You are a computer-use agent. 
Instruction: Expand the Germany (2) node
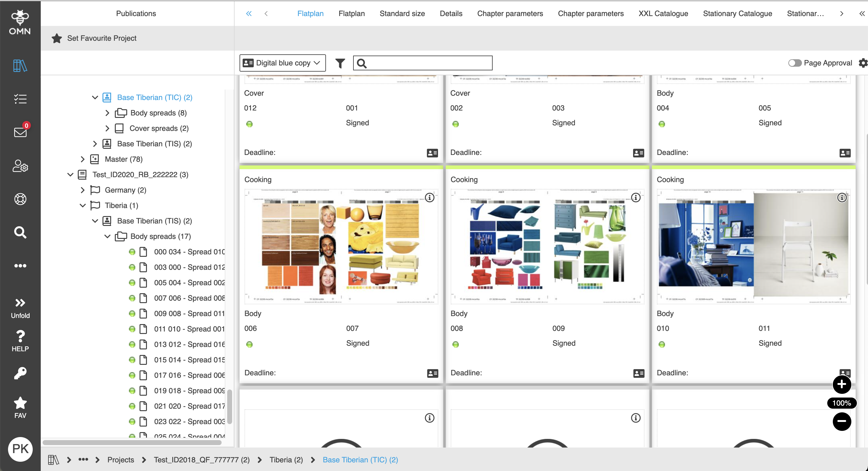click(x=82, y=190)
